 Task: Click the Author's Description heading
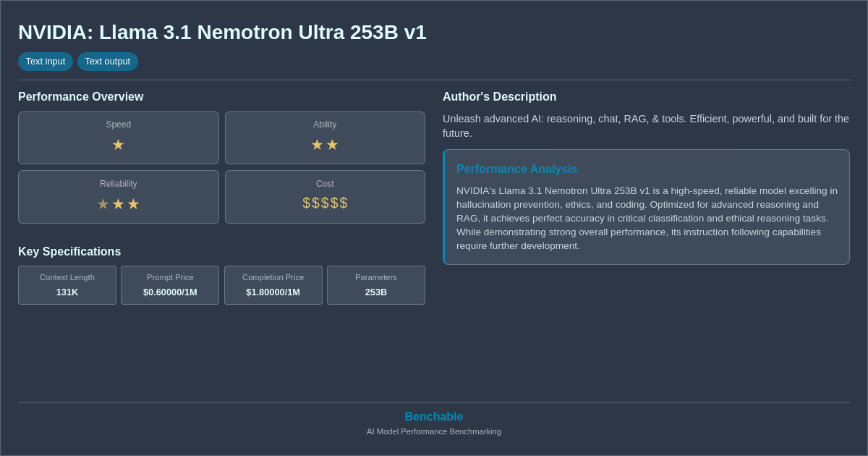(x=499, y=96)
